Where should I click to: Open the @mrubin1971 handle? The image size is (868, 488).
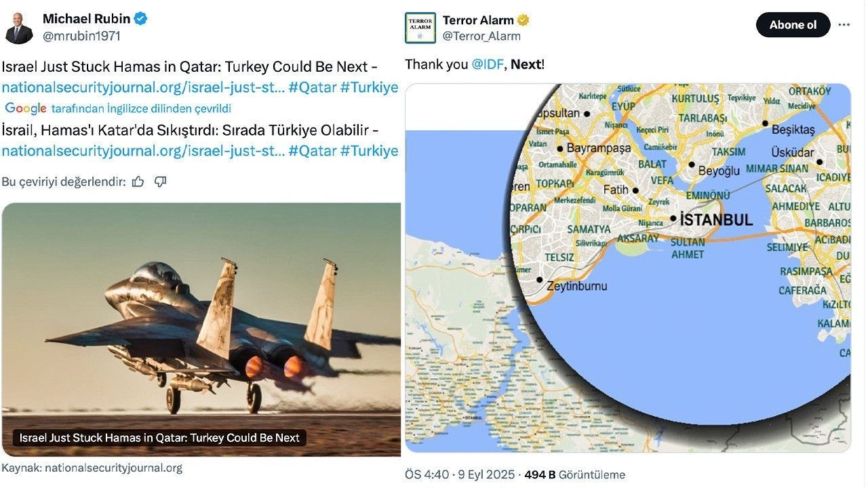pos(81,37)
